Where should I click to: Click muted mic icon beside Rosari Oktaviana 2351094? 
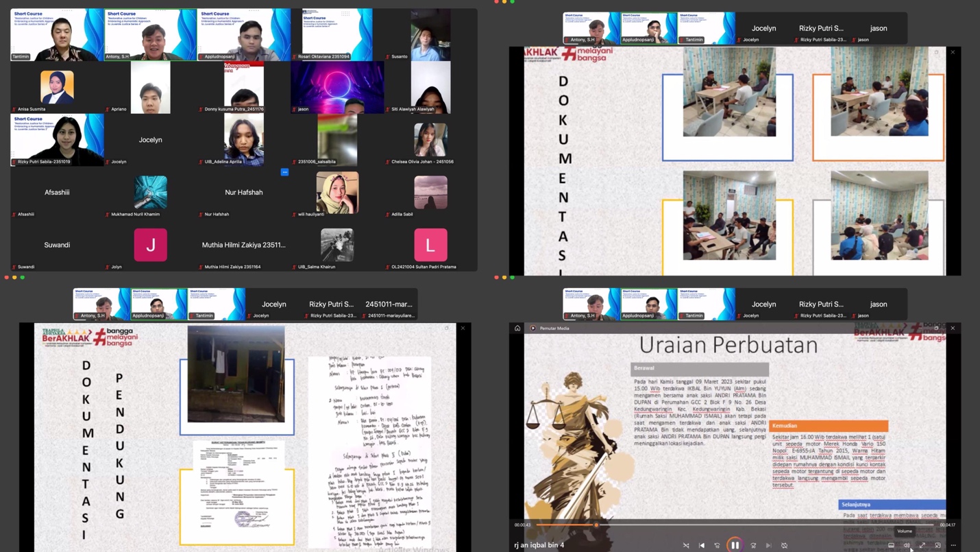295,56
